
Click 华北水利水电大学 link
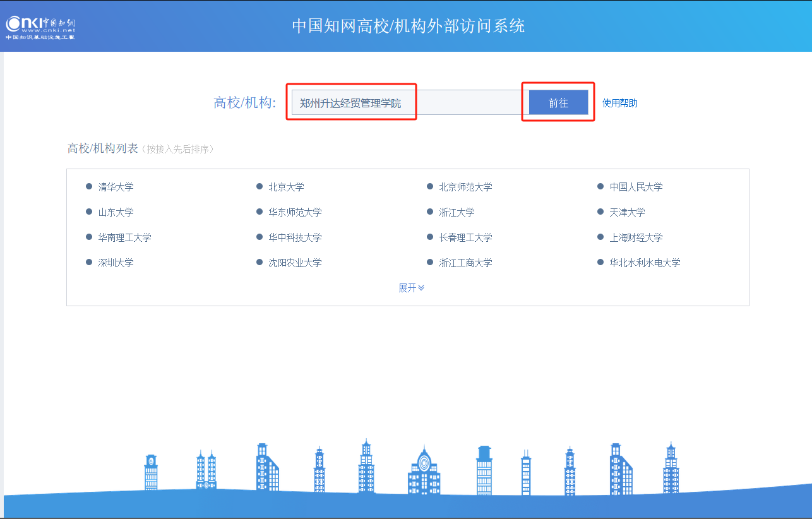pyautogui.click(x=645, y=263)
